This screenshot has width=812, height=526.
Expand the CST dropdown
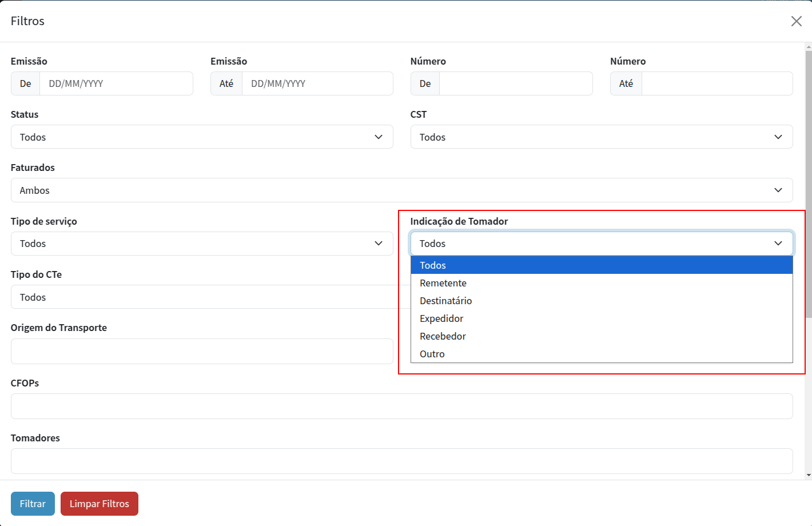point(601,137)
